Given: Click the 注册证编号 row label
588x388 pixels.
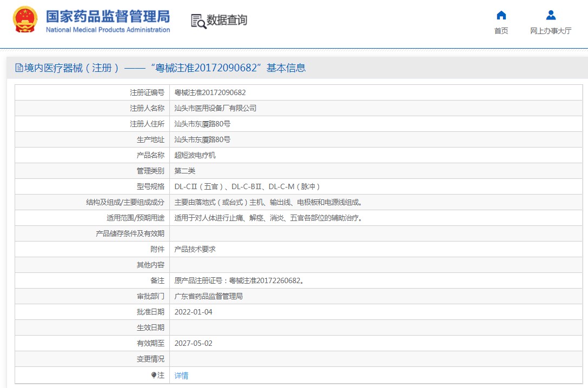Looking at the screenshot, I should tap(147, 92).
